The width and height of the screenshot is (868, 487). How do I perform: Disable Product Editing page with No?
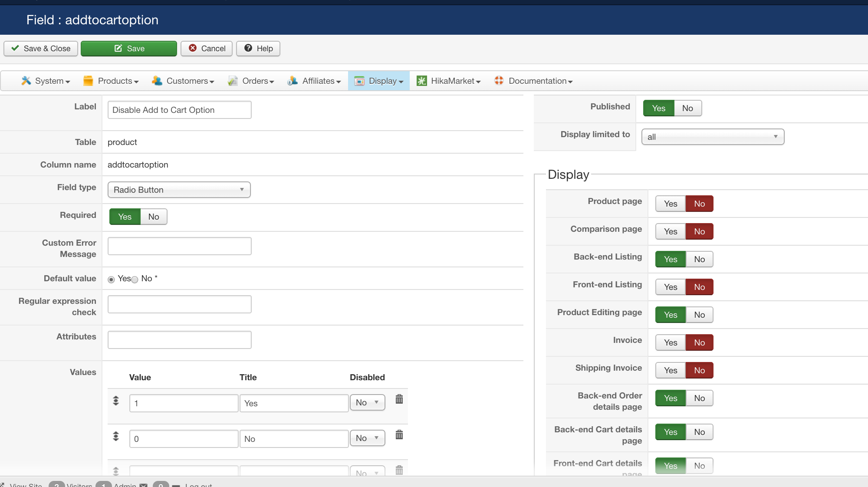(x=699, y=315)
